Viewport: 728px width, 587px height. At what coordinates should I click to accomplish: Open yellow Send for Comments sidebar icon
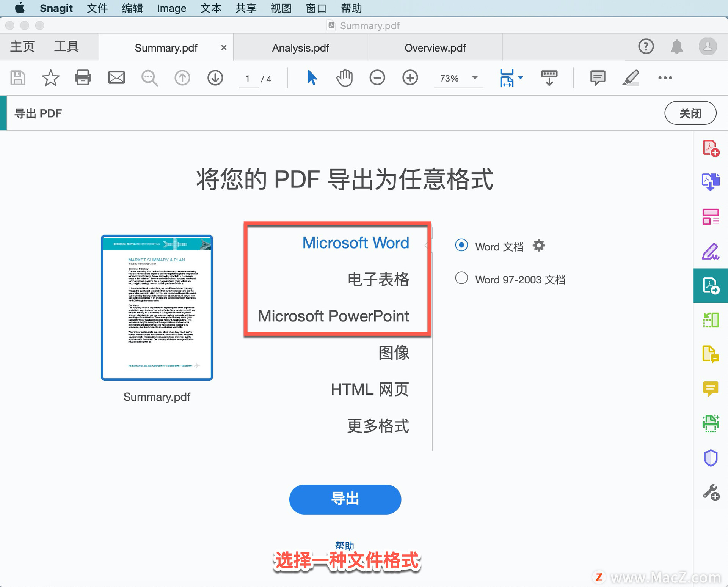[711, 354]
